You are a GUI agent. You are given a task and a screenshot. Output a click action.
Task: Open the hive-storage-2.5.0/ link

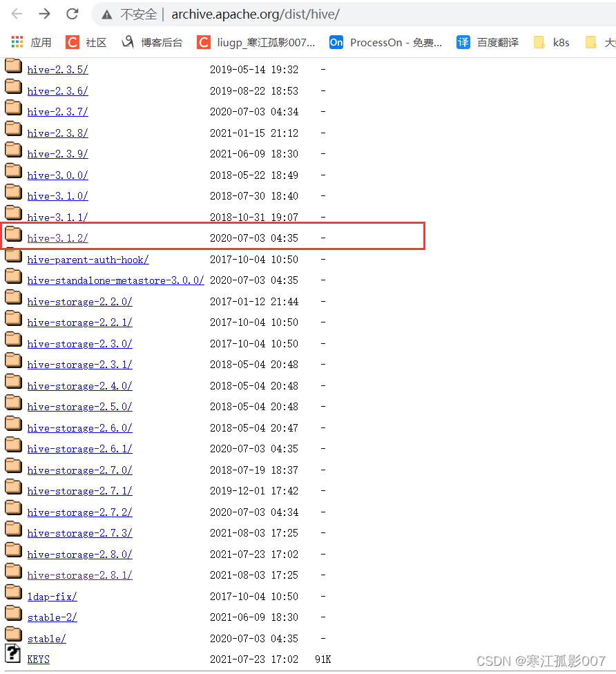click(80, 407)
